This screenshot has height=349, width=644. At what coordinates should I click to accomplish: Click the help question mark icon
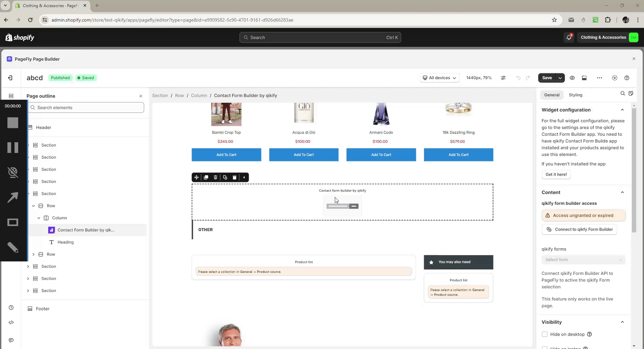pos(627,78)
